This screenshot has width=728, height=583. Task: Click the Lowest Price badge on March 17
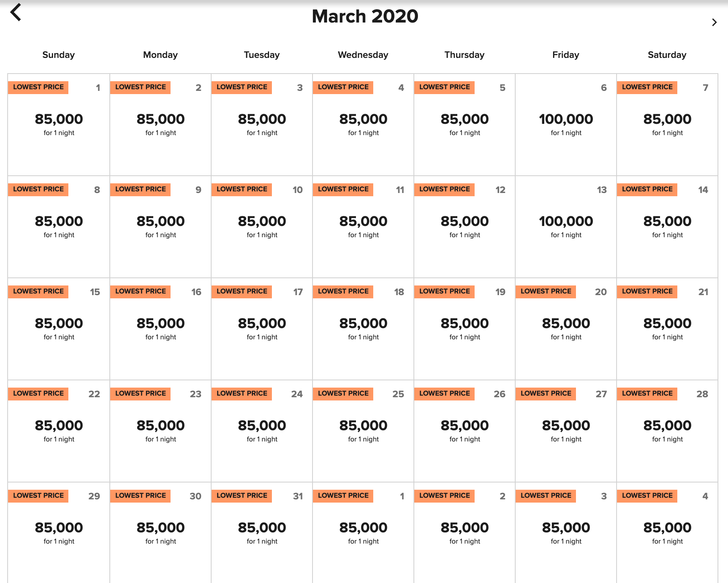coord(242,291)
